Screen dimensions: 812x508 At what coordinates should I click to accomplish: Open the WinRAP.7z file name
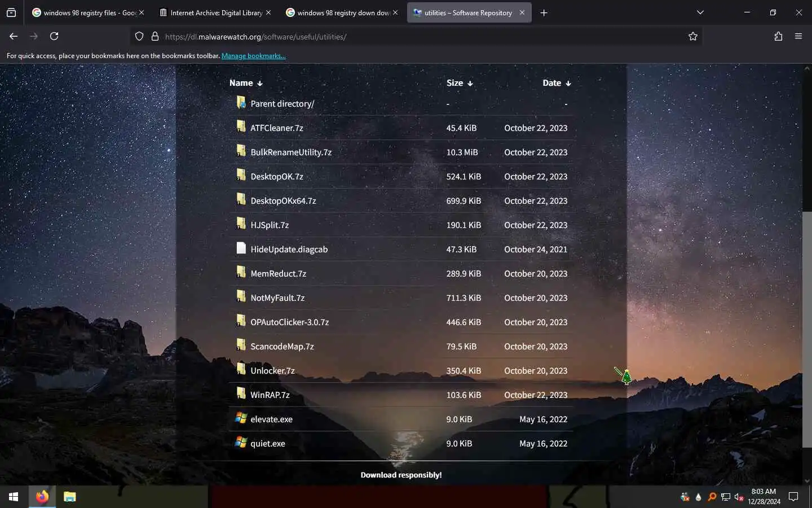coord(270,395)
